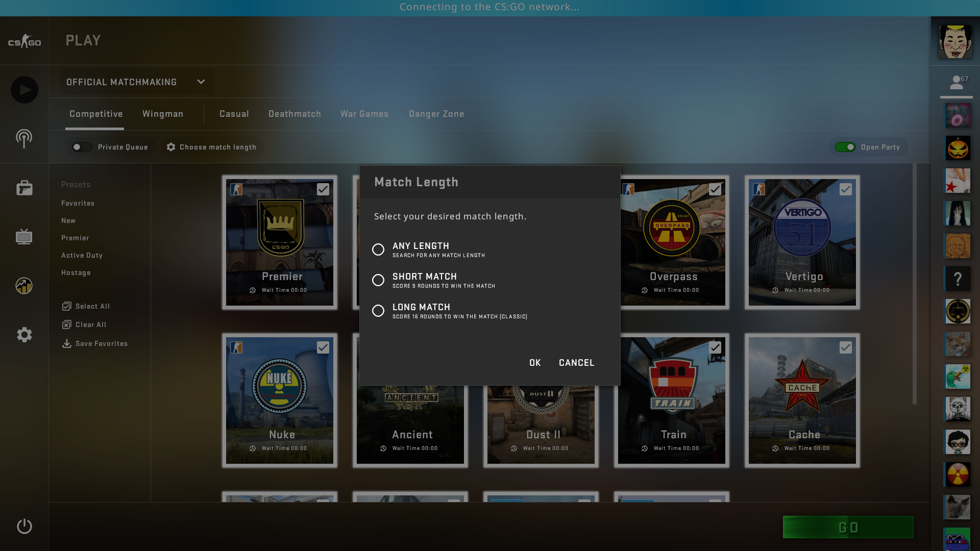This screenshot has width=980, height=551.
Task: Uncheck the Overpass map checkbox
Action: (715, 189)
